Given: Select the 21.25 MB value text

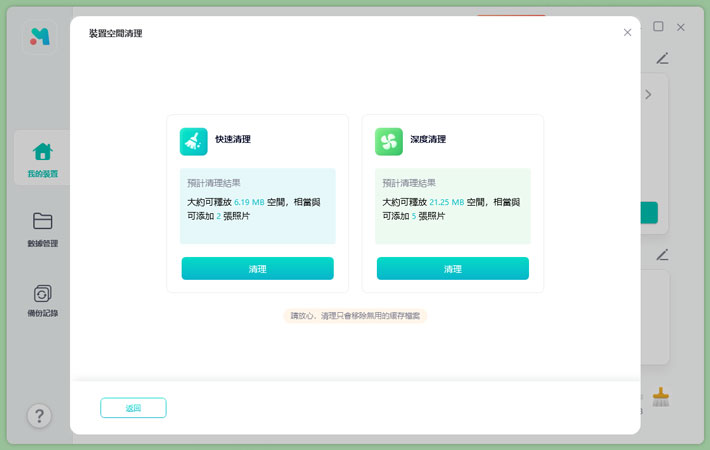Looking at the screenshot, I should [x=446, y=202].
